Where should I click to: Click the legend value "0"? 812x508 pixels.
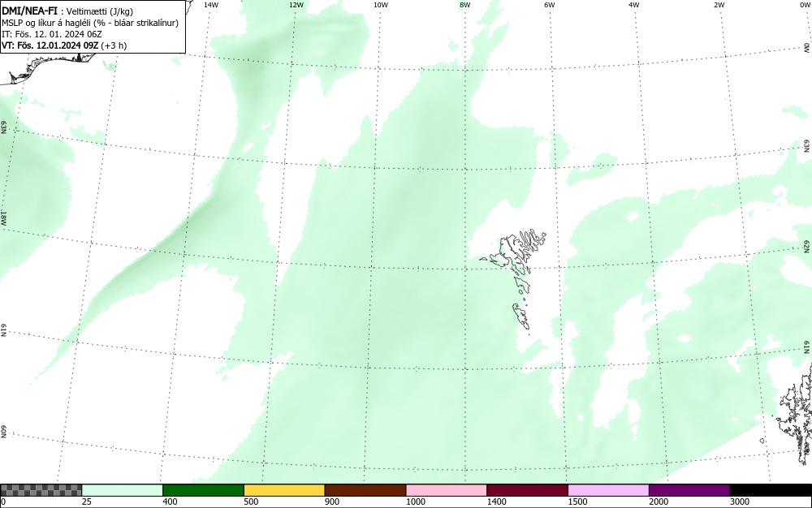tap(3, 502)
